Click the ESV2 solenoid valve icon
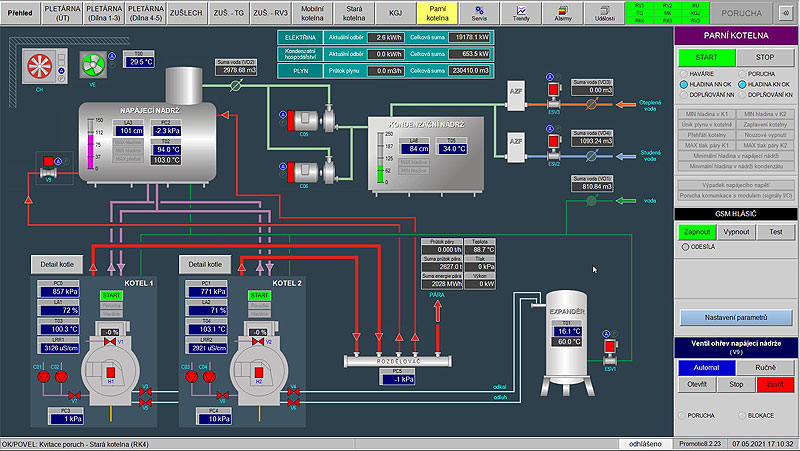This screenshot has width=800, height=451. (554, 149)
